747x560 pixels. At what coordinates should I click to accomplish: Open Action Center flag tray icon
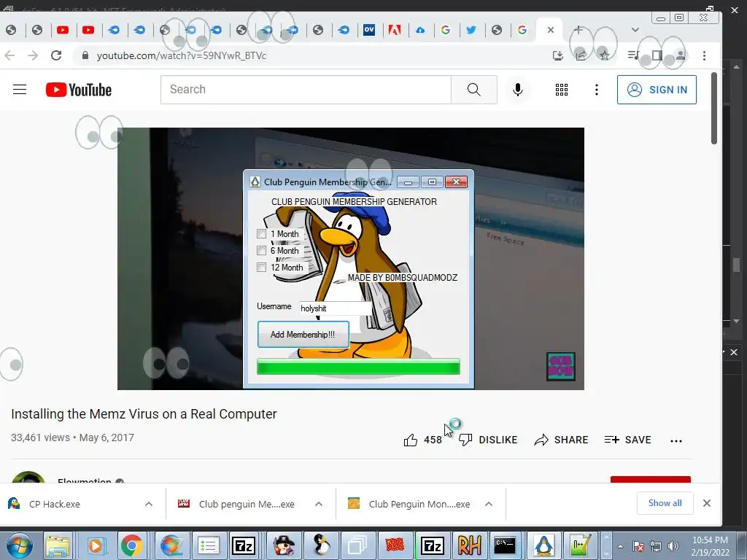tap(638, 546)
